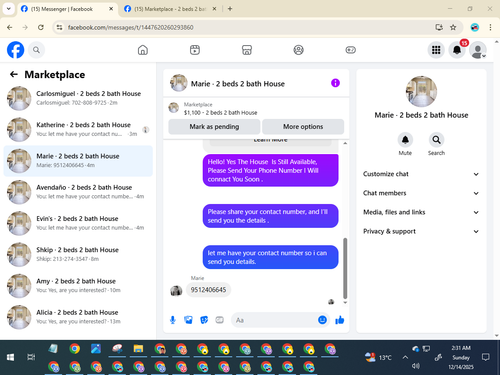Click purple "Hello! Yes The House" message
500x375 pixels.
(270, 170)
